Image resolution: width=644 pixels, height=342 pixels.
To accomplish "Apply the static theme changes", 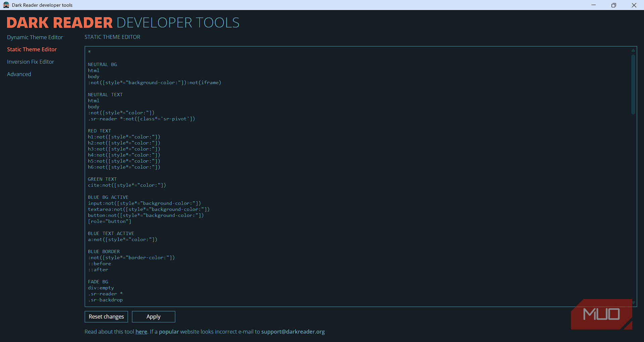I will (154, 317).
